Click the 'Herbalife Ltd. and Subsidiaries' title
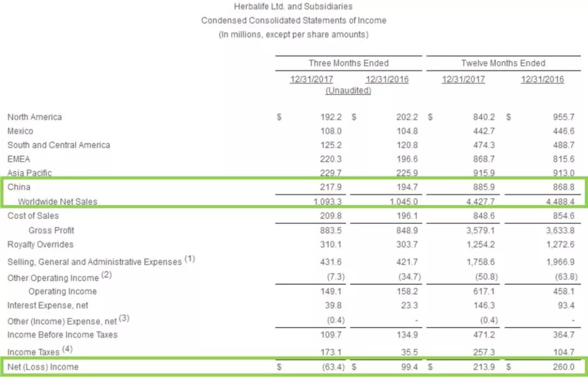Screen dimensions: 588x377 (x=293, y=7)
